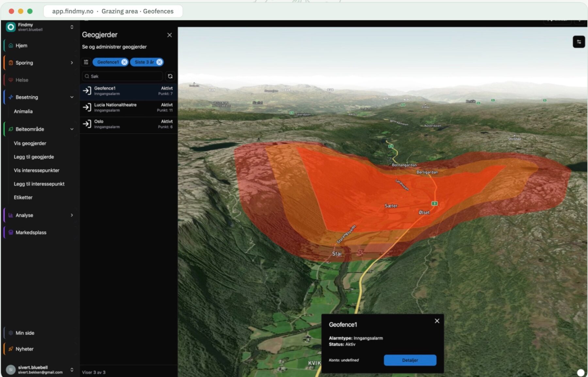Viewport: 588px width, 377px height.
Task: Remove the Siste 3 år filter chip
Action: pyautogui.click(x=159, y=62)
